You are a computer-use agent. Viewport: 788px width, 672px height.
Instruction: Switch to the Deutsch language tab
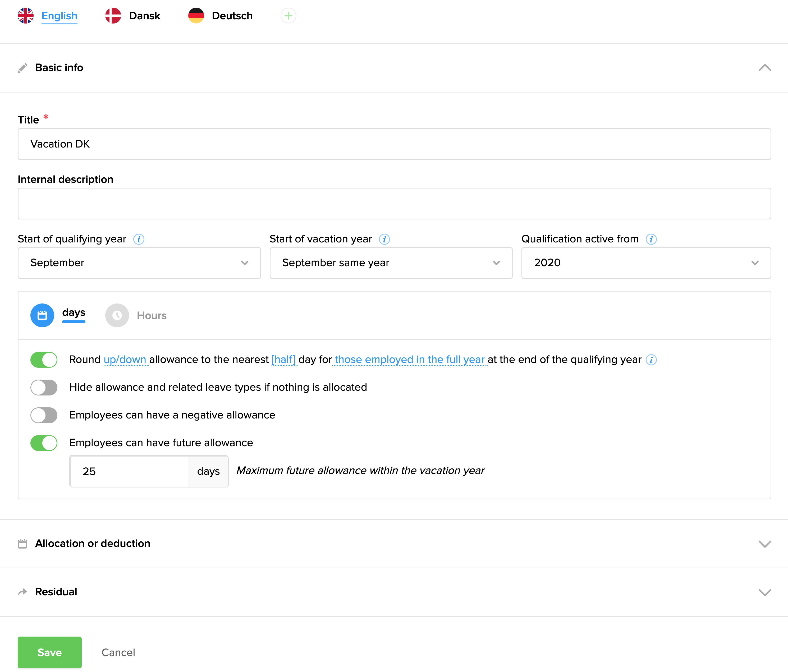[232, 16]
